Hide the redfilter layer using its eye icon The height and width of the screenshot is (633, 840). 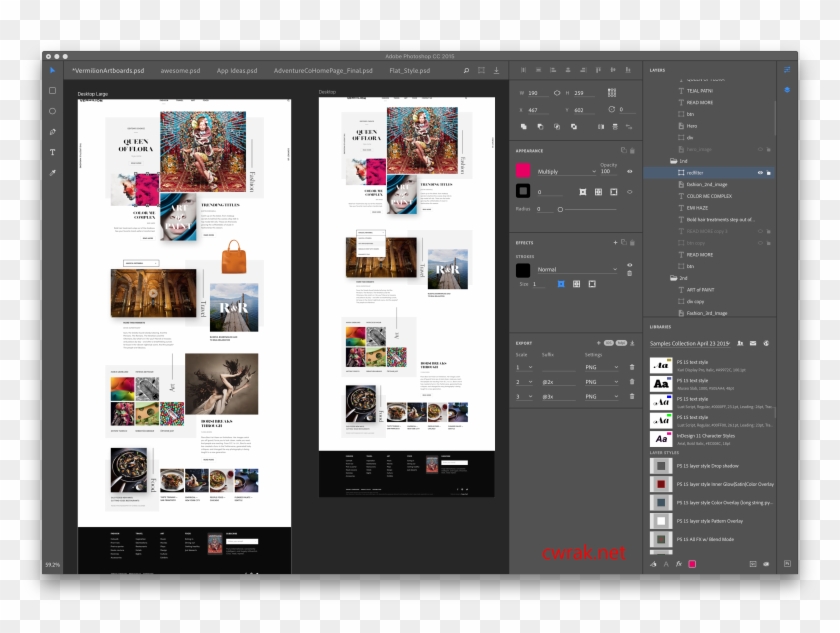760,173
